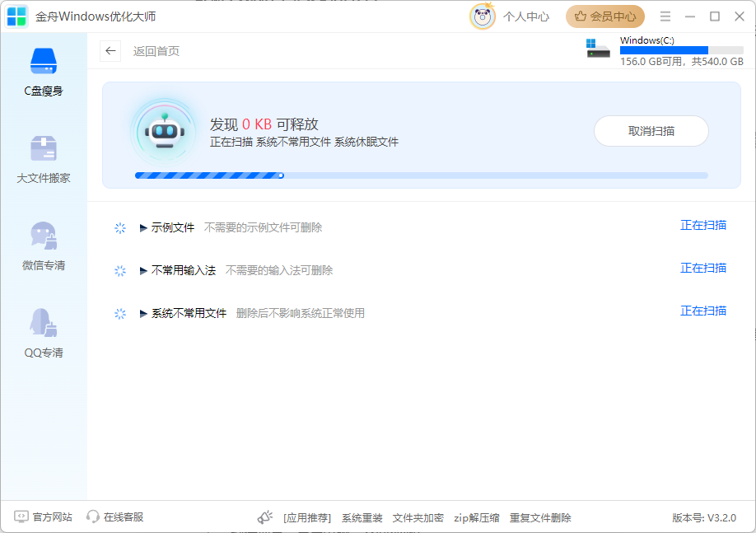
Task: Click 删除后不影响系统正常使用 description
Action: point(300,314)
